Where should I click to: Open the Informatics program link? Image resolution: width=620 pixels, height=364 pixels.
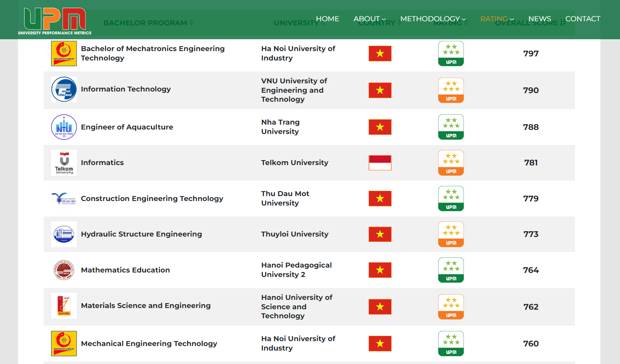(102, 163)
